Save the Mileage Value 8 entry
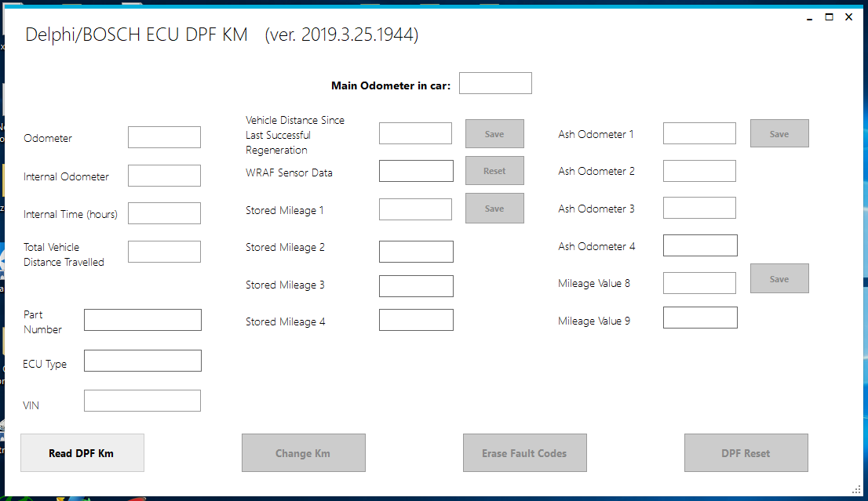 tap(779, 278)
